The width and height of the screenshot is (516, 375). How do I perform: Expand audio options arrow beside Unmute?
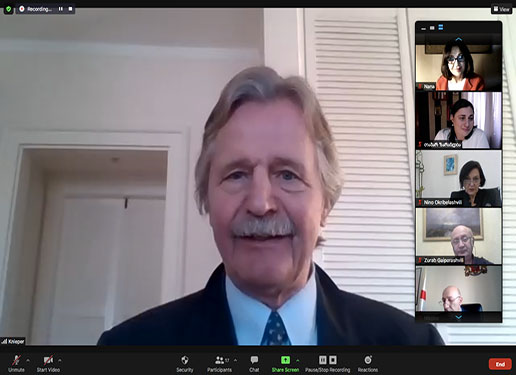click(28, 360)
